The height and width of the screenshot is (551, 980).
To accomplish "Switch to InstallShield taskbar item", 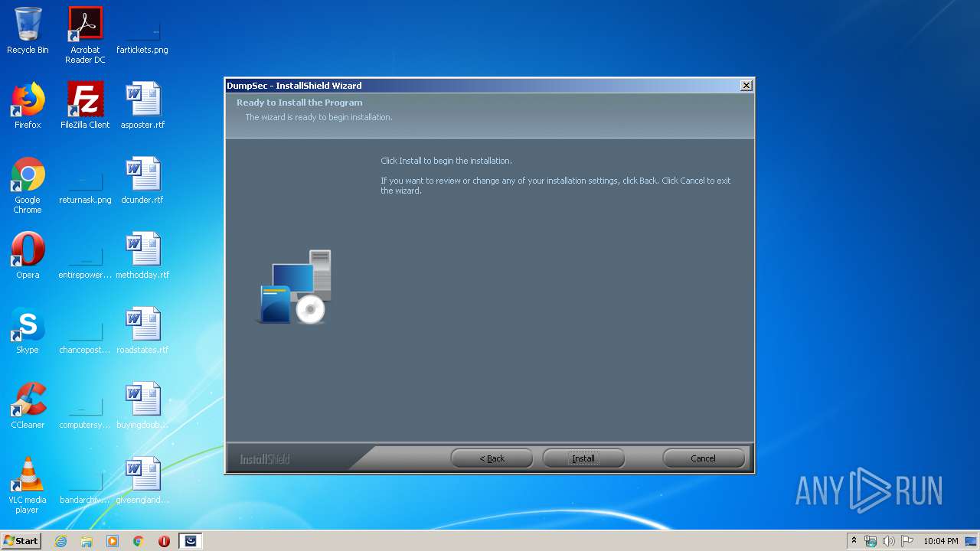I will [x=191, y=541].
